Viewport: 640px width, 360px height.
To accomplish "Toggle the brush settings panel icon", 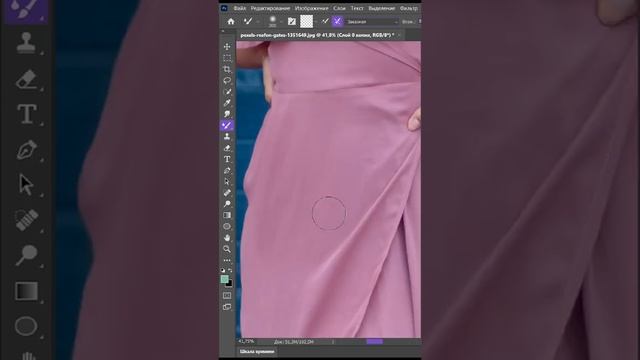I will 291,22.
